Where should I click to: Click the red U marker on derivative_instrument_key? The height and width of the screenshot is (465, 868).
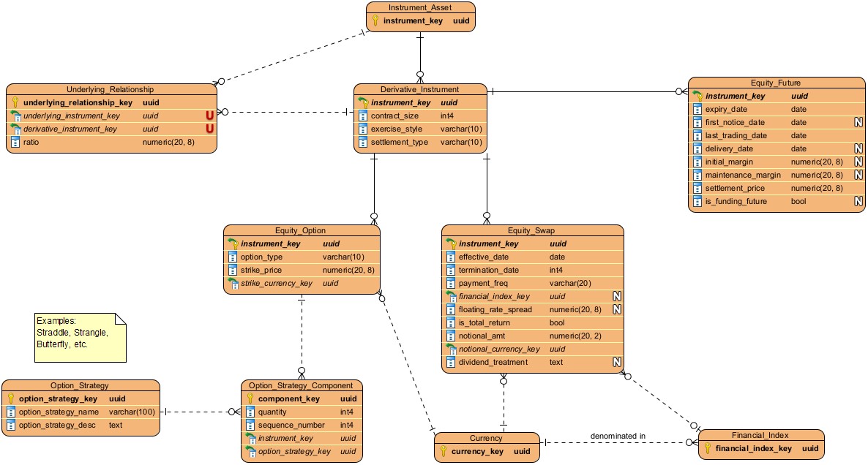(209, 129)
